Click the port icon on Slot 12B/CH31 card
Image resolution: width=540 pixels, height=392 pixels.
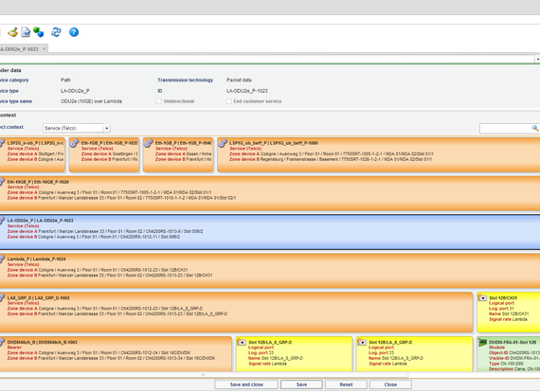[482, 297]
